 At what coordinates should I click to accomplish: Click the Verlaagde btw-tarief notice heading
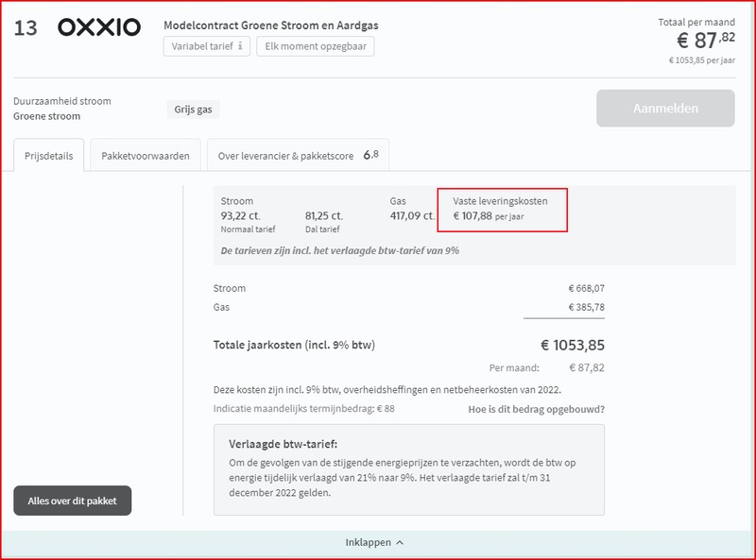click(283, 444)
